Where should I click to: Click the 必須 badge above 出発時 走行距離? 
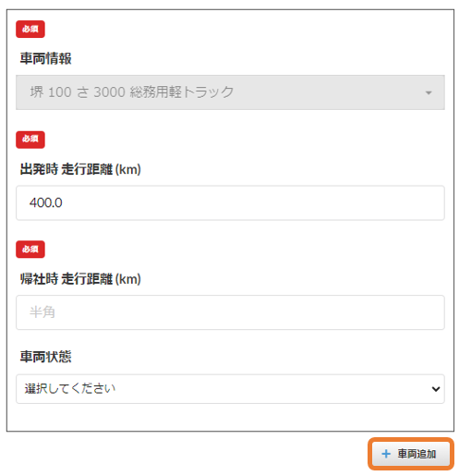pyautogui.click(x=30, y=140)
